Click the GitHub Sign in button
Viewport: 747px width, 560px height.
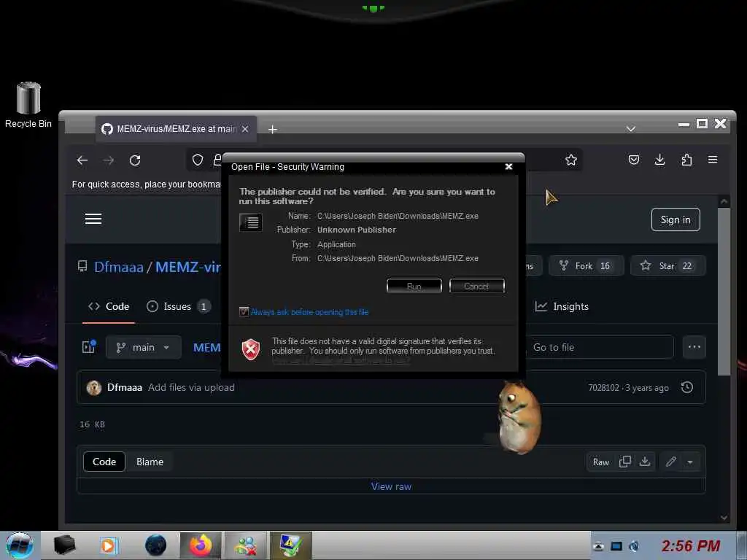point(676,219)
